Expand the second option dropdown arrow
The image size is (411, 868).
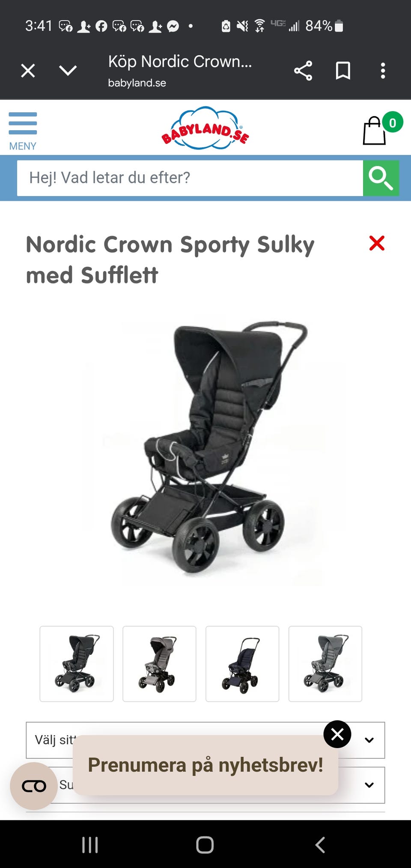369,785
